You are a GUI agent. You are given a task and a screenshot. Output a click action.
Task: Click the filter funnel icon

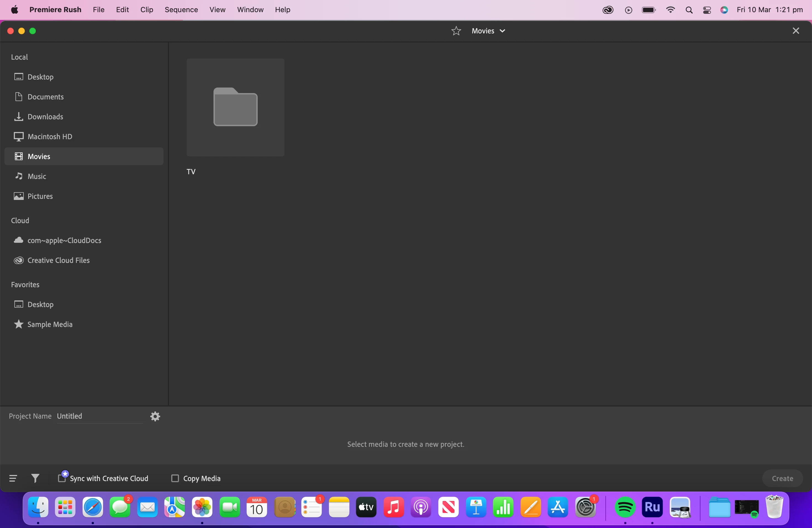tap(35, 478)
